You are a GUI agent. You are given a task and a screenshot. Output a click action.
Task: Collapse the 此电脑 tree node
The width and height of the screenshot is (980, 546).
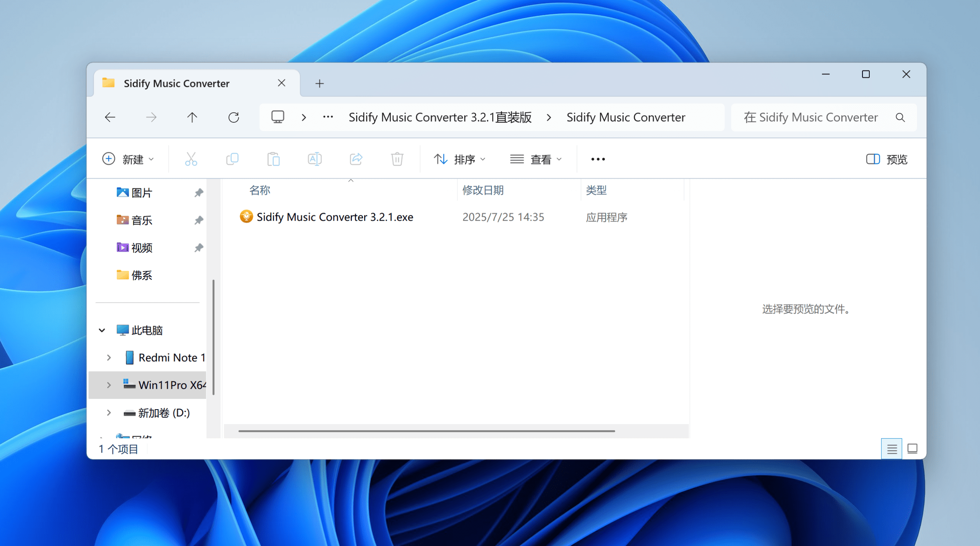click(102, 330)
